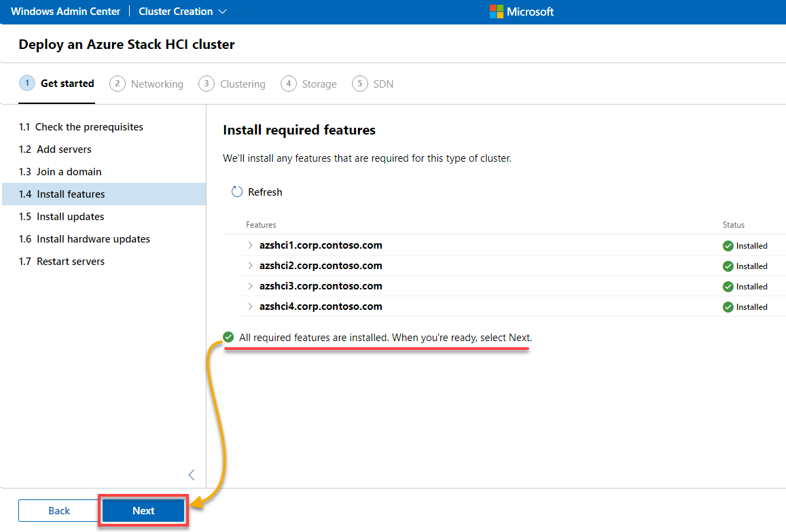The width and height of the screenshot is (786, 532).
Task: Click green check icon for azshci3 status
Action: click(728, 287)
